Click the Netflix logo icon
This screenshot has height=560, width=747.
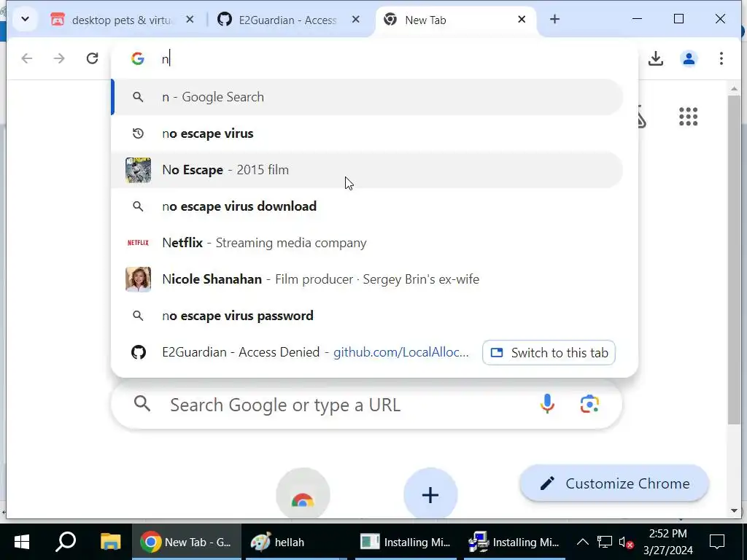[138, 243]
